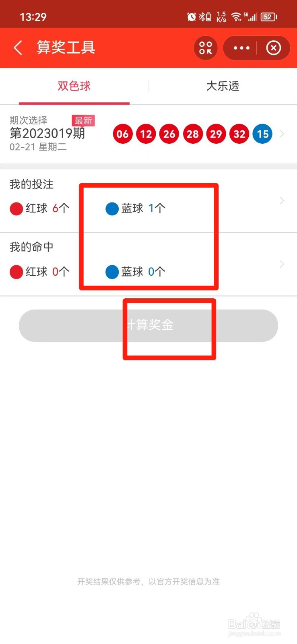Viewport: 297px width, 644px height.
Task: Select red ball number 32
Action: click(239, 134)
